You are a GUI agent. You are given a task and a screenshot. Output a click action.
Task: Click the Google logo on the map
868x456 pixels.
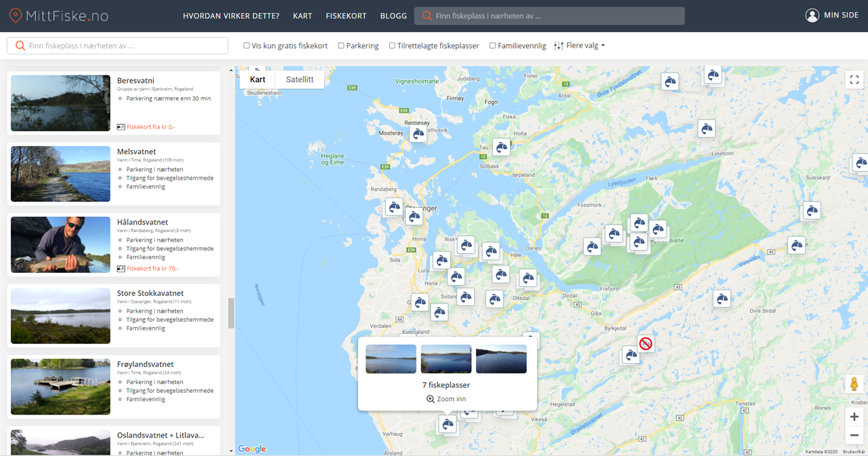coord(252,449)
